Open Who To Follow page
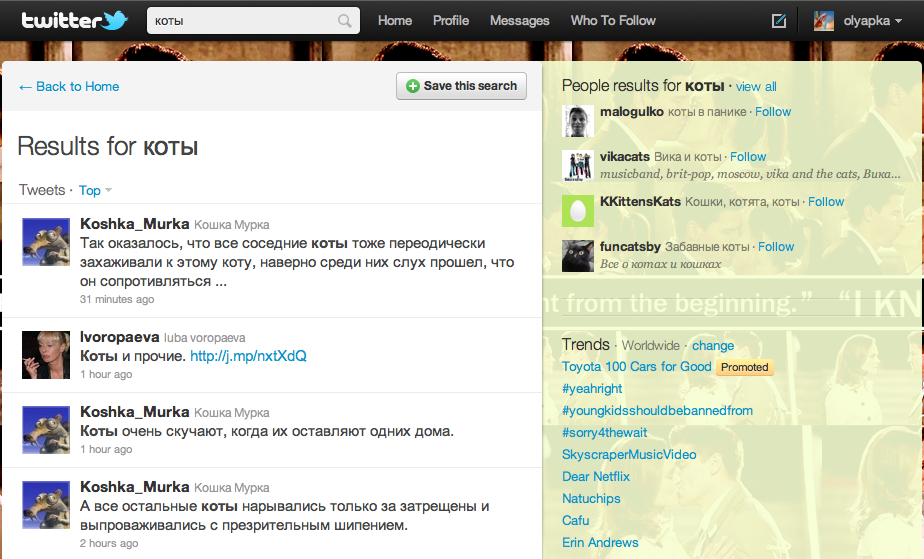Image resolution: width=924 pixels, height=559 pixels. coord(613,21)
